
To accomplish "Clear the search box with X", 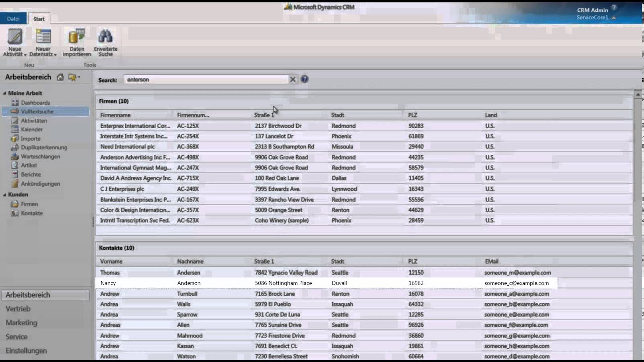I will pyautogui.click(x=293, y=79).
